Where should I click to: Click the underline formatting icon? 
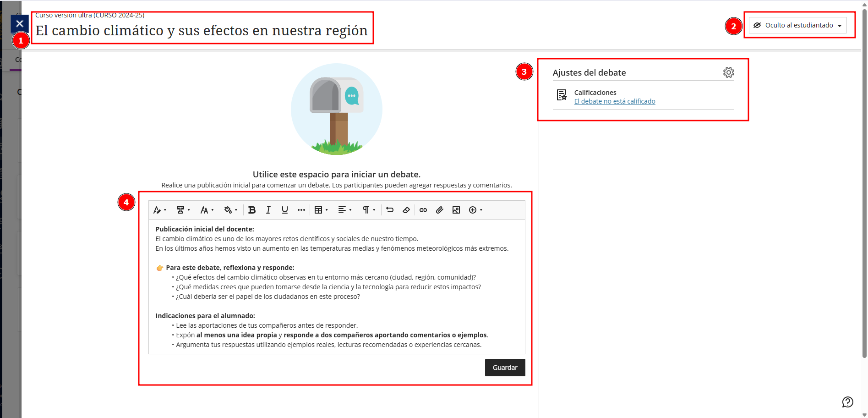click(285, 210)
